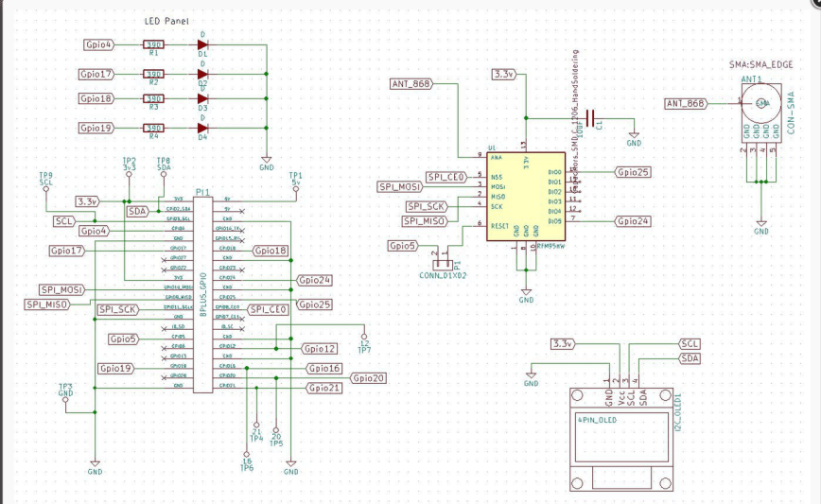
Task: Select the D4 LED diode symbol
Action: [202, 128]
